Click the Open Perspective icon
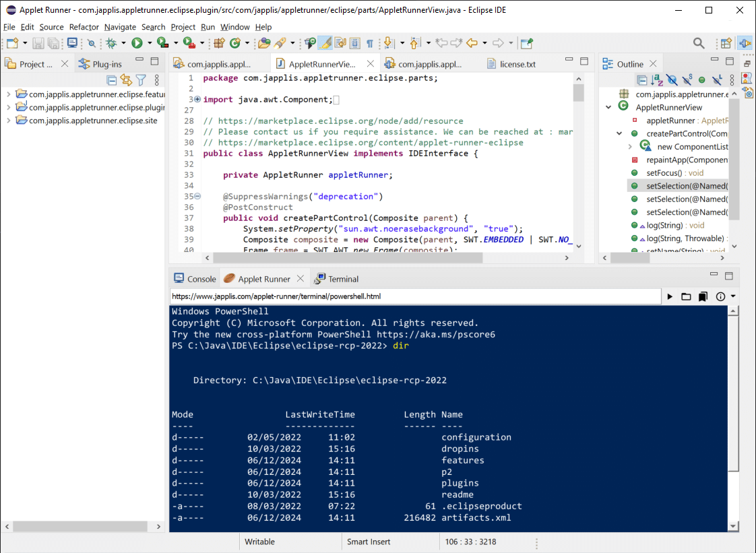Image resolution: width=756 pixels, height=553 pixels. (x=726, y=43)
